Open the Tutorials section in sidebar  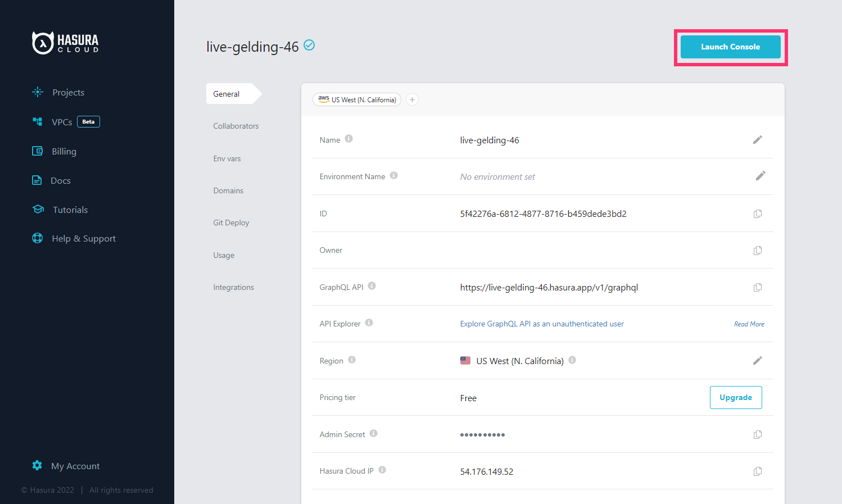(69, 209)
